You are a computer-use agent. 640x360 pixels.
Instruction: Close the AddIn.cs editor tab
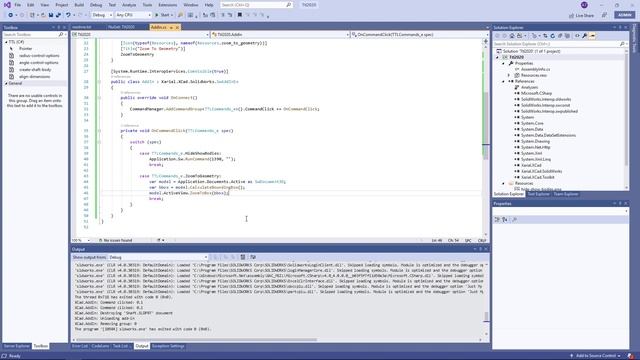[x=177, y=27]
